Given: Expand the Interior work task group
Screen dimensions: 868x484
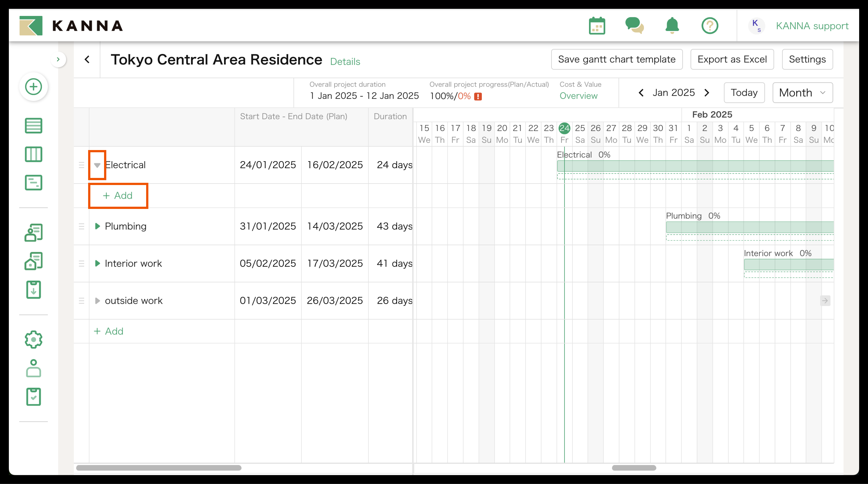Looking at the screenshot, I should 97,263.
